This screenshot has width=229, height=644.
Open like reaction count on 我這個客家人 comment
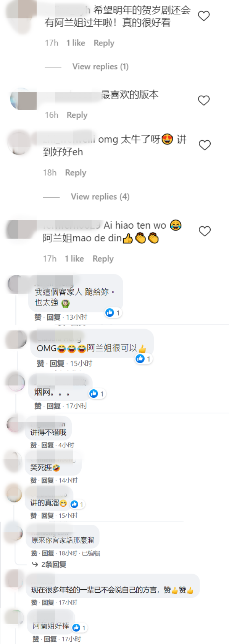tap(113, 313)
